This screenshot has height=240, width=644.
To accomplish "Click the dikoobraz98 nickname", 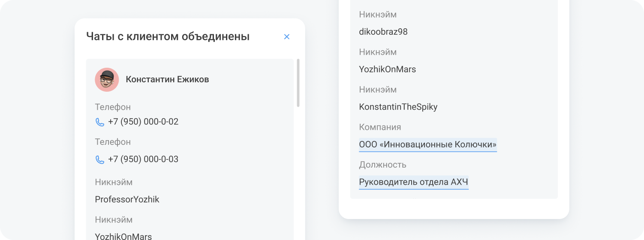I will pyautogui.click(x=383, y=32).
